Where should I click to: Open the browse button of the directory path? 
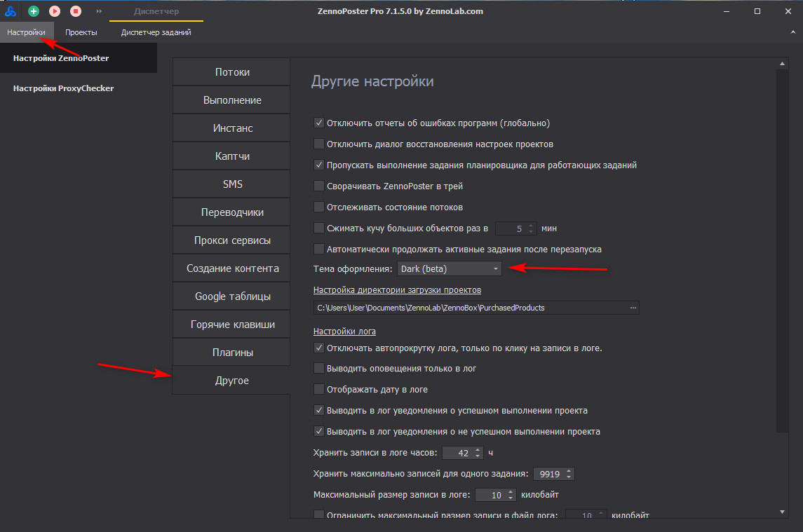click(x=633, y=308)
